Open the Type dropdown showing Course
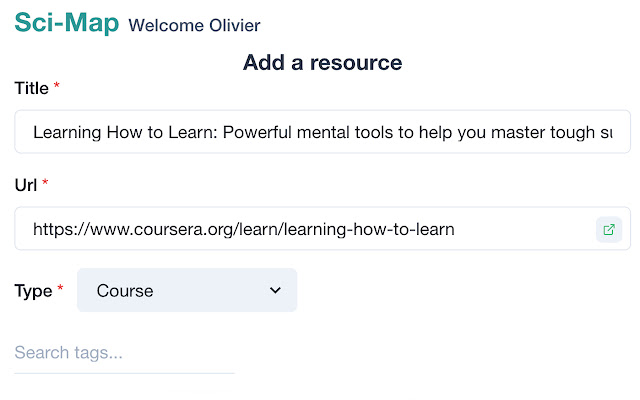This screenshot has height=400, width=640. 187,290
